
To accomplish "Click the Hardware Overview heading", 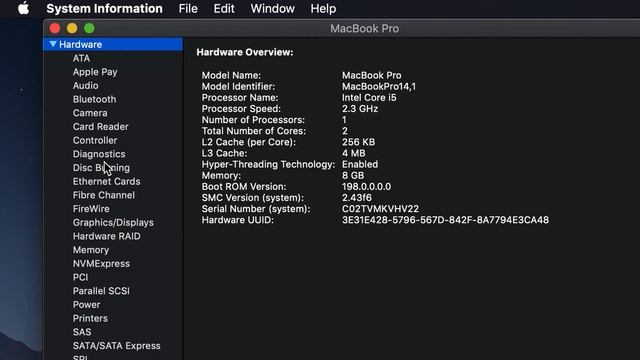I will pos(245,52).
